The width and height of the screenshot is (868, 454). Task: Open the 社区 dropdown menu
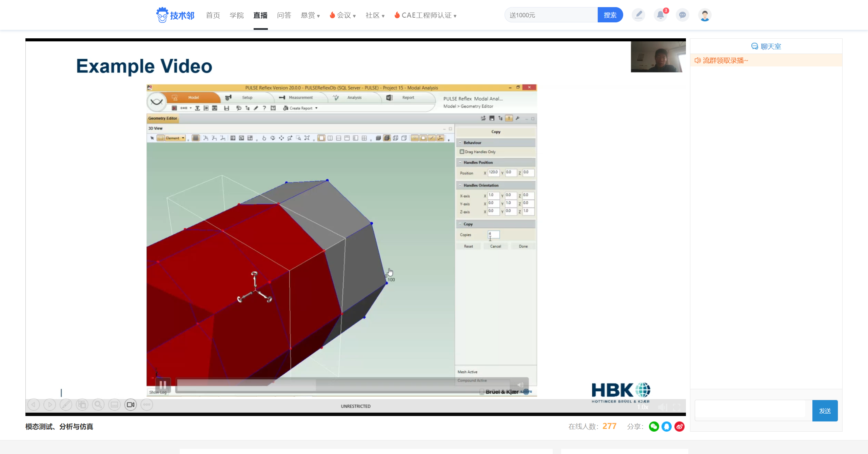click(375, 15)
